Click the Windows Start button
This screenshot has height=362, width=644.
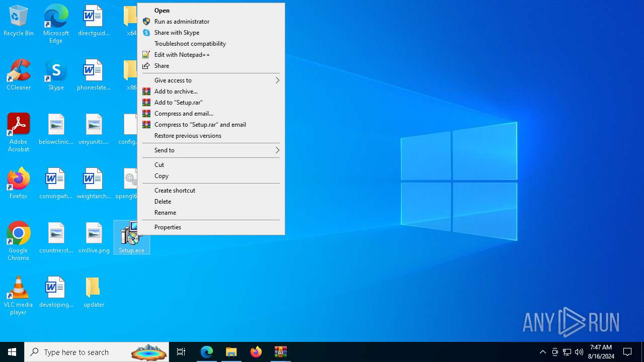coord(12,352)
